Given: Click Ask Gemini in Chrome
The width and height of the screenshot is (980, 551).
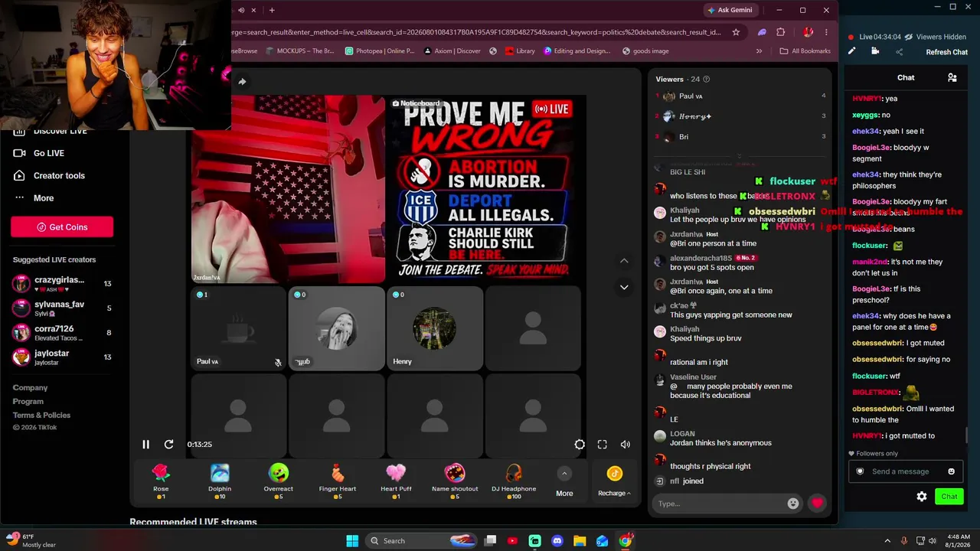Looking at the screenshot, I should pyautogui.click(x=730, y=10).
